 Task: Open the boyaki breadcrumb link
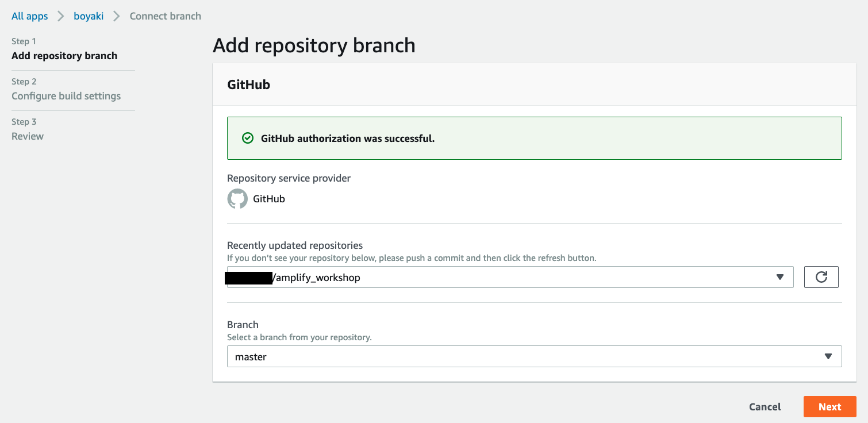pyautogui.click(x=89, y=16)
